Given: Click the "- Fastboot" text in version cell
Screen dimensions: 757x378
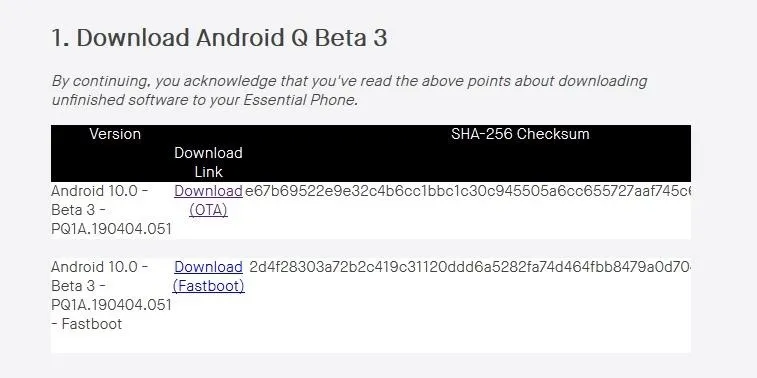Looking at the screenshot, I should (x=86, y=324).
